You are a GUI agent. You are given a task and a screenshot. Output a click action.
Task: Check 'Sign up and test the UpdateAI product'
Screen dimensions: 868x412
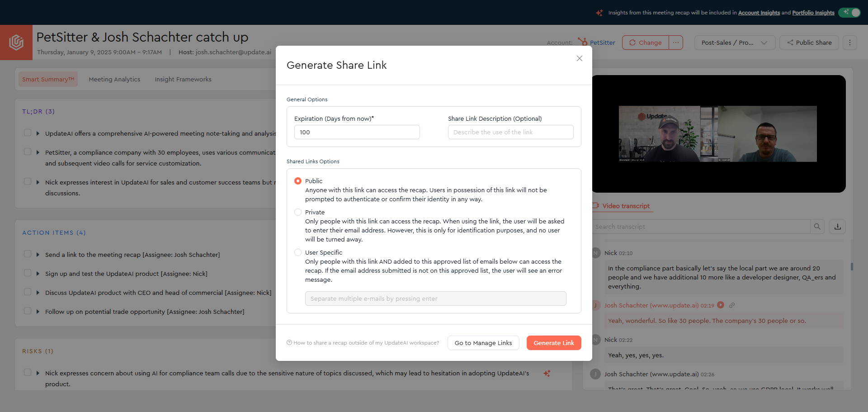coord(28,273)
